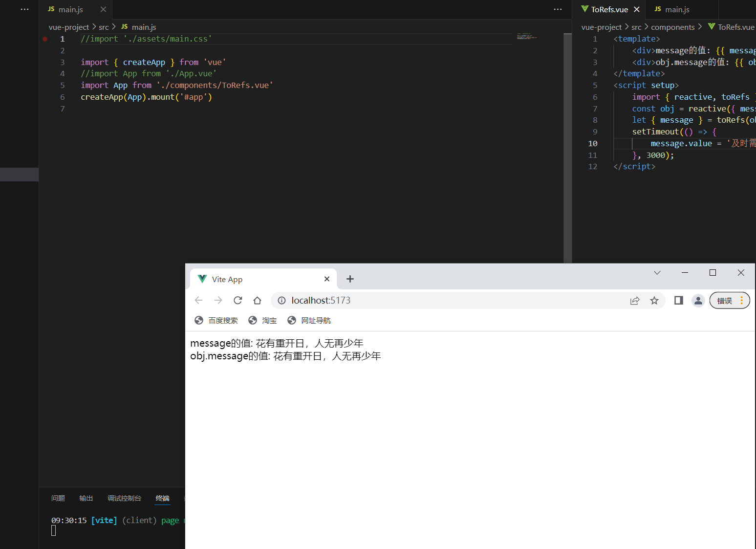Click './components/ToRefs.vue' import path text
Viewport: 756px width, 549px height.
click(x=215, y=85)
